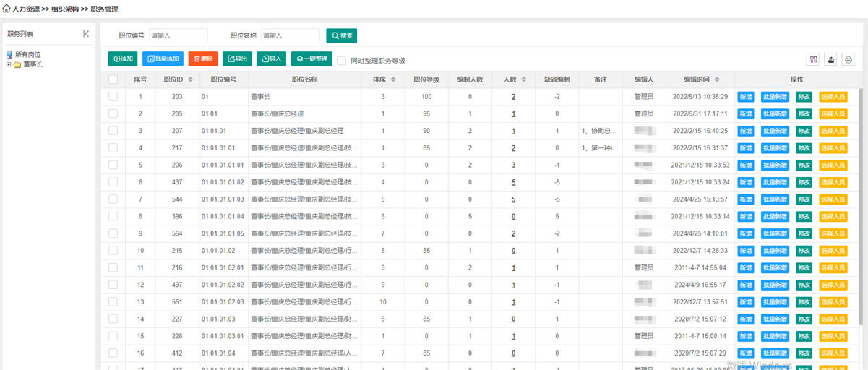868x370 pixels.
Task: Click the 职位名称 column header
Action: [305, 79]
